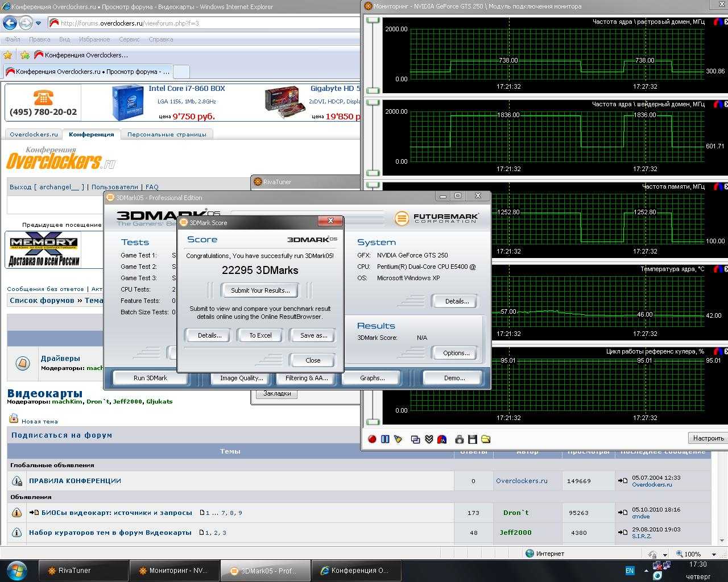Open the Правка menu
The height and width of the screenshot is (582, 728).
40,39
